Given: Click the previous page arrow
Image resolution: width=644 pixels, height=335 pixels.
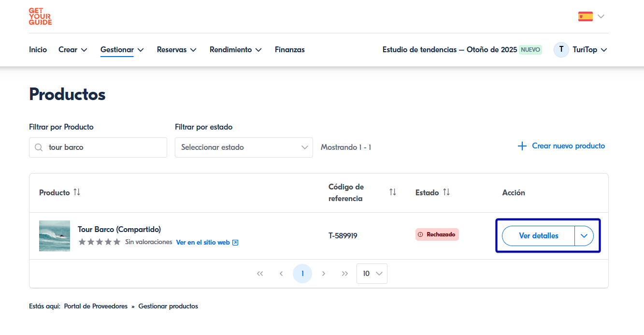Looking at the screenshot, I should [281, 274].
